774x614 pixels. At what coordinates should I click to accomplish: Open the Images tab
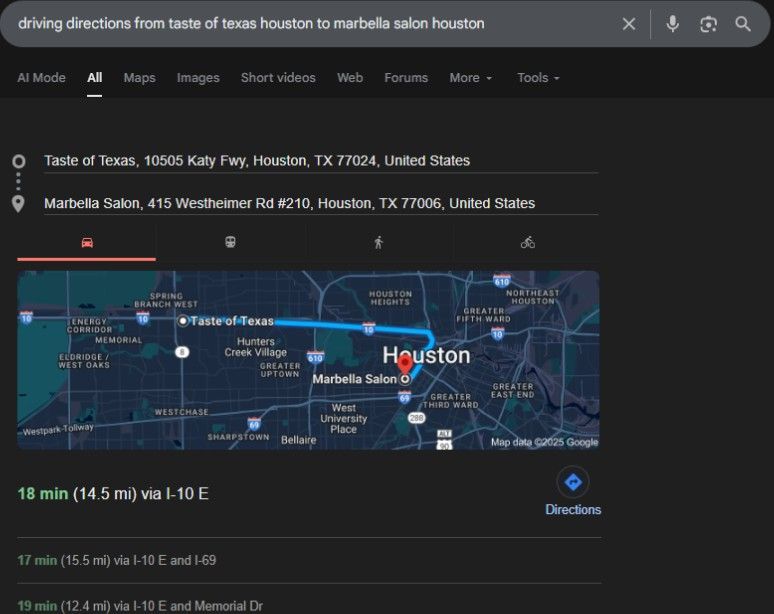pyautogui.click(x=198, y=77)
